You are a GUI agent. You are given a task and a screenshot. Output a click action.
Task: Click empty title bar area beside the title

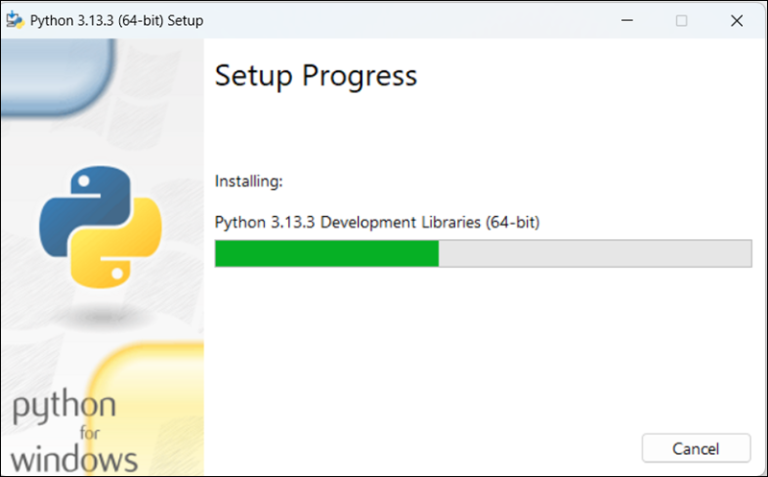(400, 20)
